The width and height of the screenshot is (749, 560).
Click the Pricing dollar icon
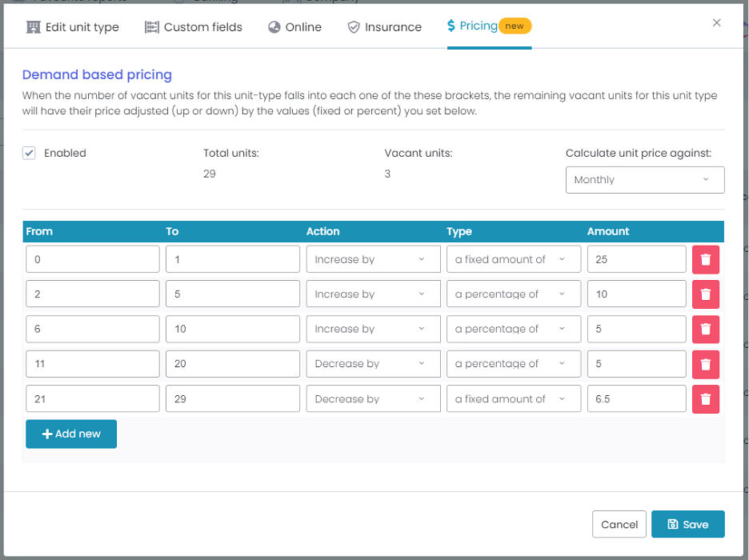(x=451, y=26)
